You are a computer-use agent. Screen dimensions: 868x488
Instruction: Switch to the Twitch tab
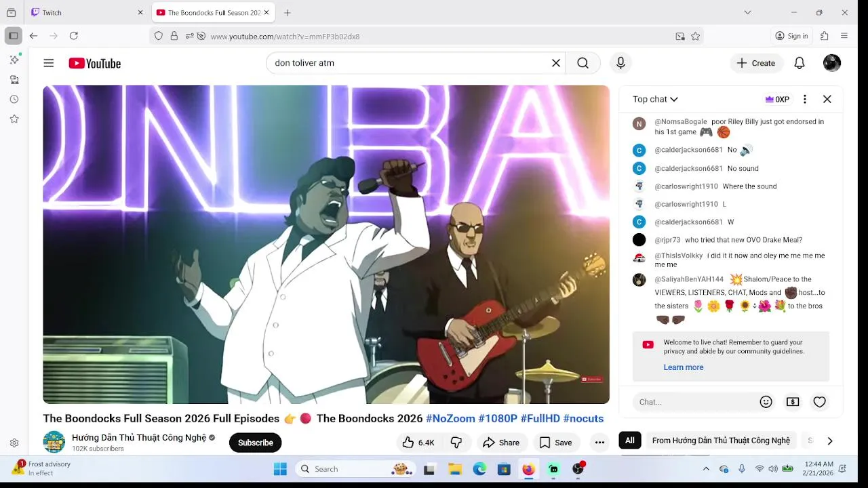[x=87, y=12]
